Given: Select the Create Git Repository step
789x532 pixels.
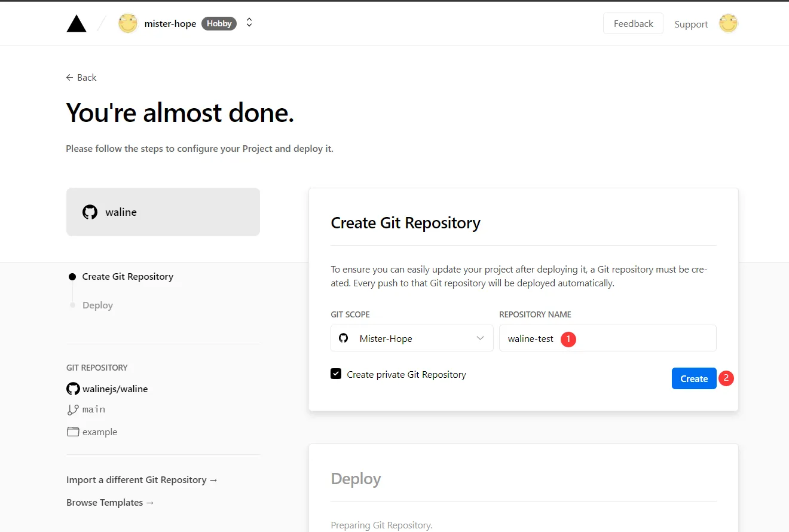Looking at the screenshot, I should coord(127,277).
